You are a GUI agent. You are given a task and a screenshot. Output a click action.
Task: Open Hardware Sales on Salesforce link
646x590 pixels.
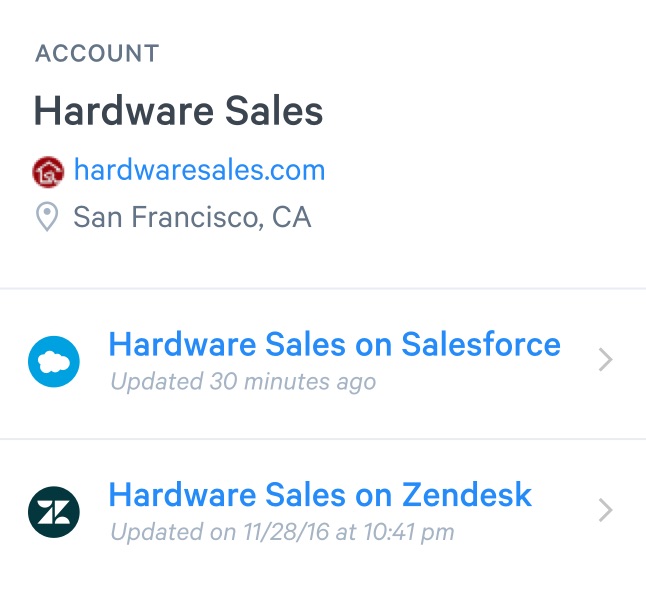pyautogui.click(x=334, y=344)
